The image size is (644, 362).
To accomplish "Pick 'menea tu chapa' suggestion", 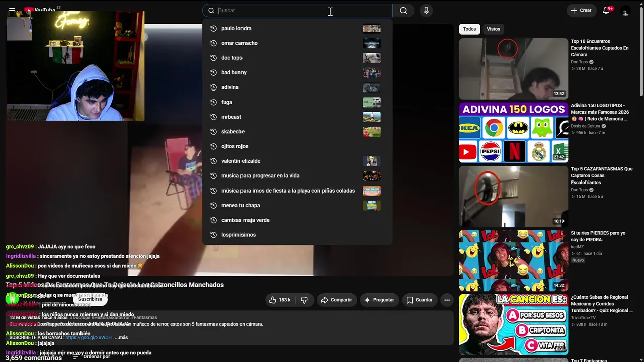I will pyautogui.click(x=297, y=205).
